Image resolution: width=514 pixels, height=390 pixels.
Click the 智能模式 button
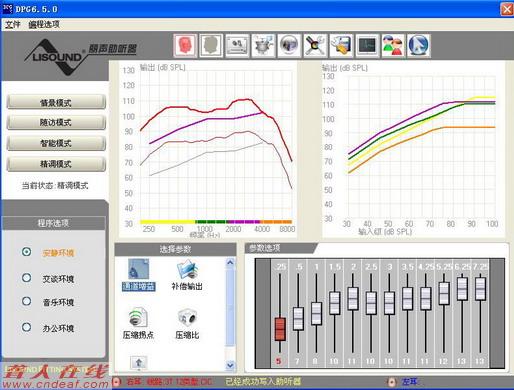56,143
